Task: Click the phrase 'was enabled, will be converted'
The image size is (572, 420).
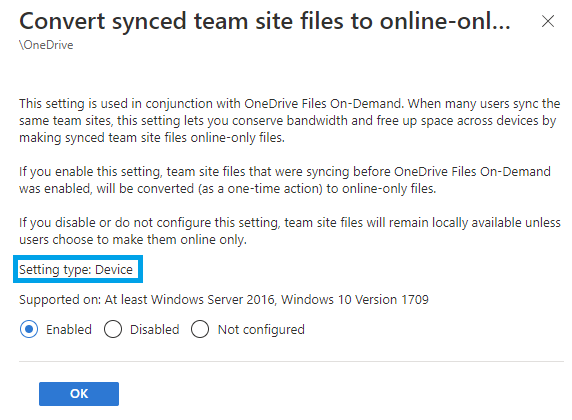Action: pyautogui.click(x=107, y=189)
